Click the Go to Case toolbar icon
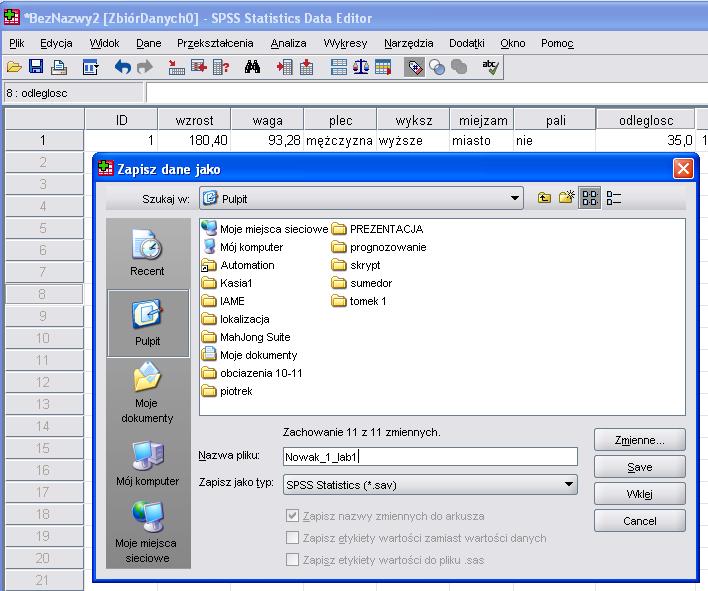This screenshot has width=708, height=591. [176, 67]
